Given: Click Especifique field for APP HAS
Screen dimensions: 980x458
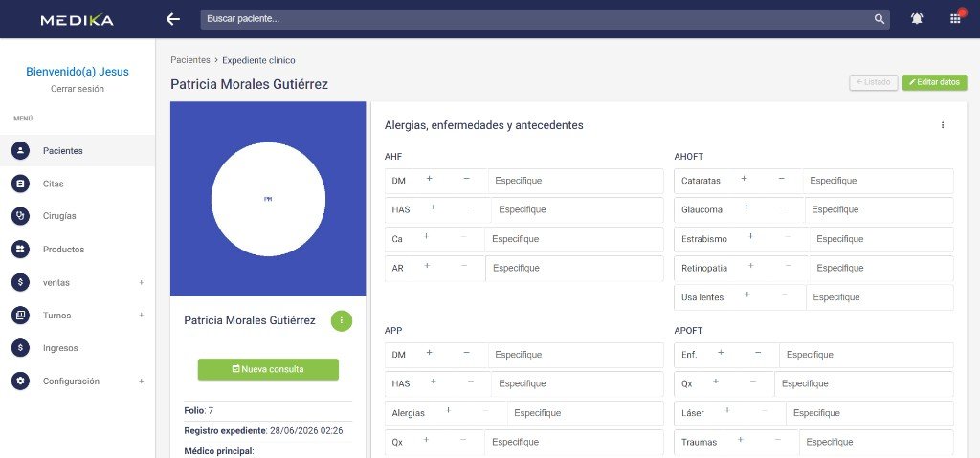Looking at the screenshot, I should (x=577, y=383).
